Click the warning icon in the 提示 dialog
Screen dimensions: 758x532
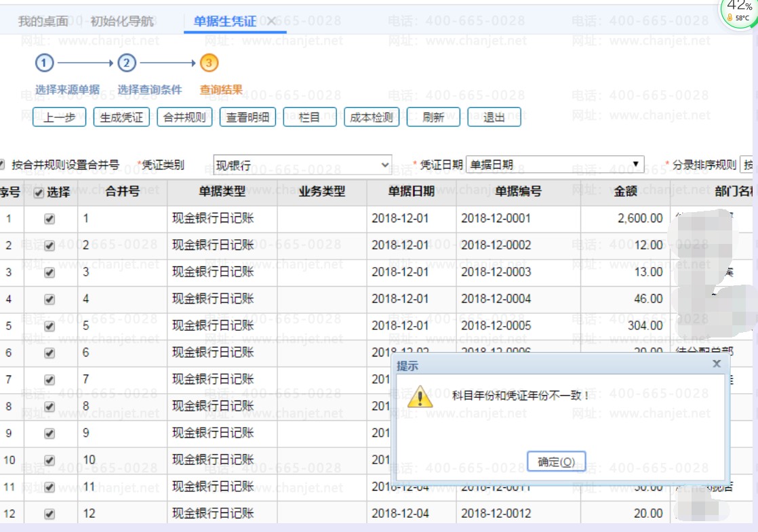click(x=420, y=396)
